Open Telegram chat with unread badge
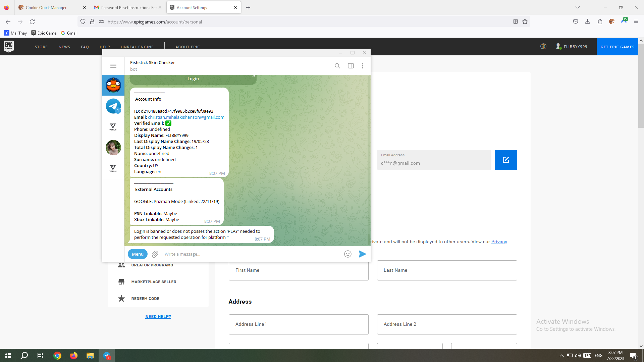Image resolution: width=644 pixels, height=362 pixels. [113, 106]
